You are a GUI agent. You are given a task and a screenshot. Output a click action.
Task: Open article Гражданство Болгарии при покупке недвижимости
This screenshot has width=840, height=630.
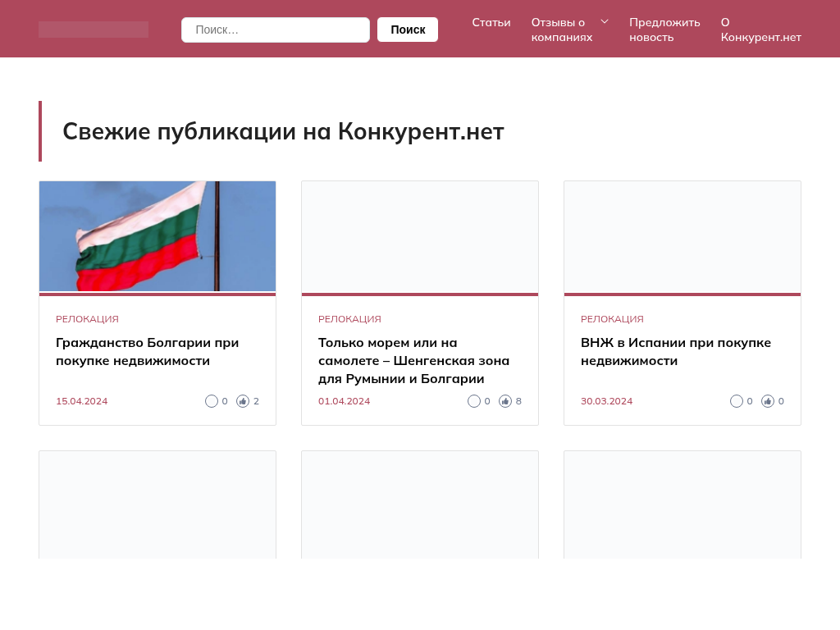tap(148, 351)
